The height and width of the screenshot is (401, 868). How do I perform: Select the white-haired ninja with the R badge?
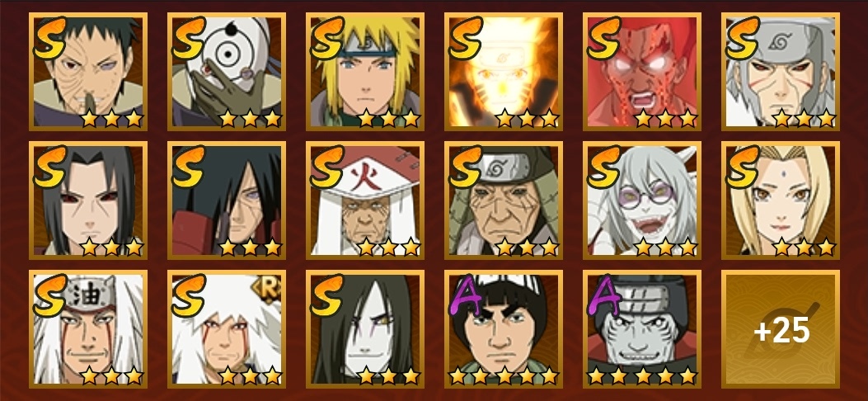coord(227,329)
